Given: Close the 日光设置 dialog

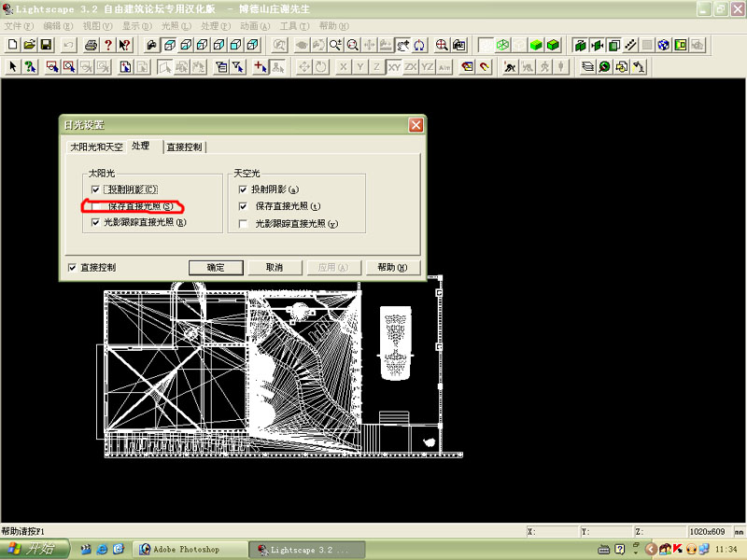Looking at the screenshot, I should click(x=416, y=125).
